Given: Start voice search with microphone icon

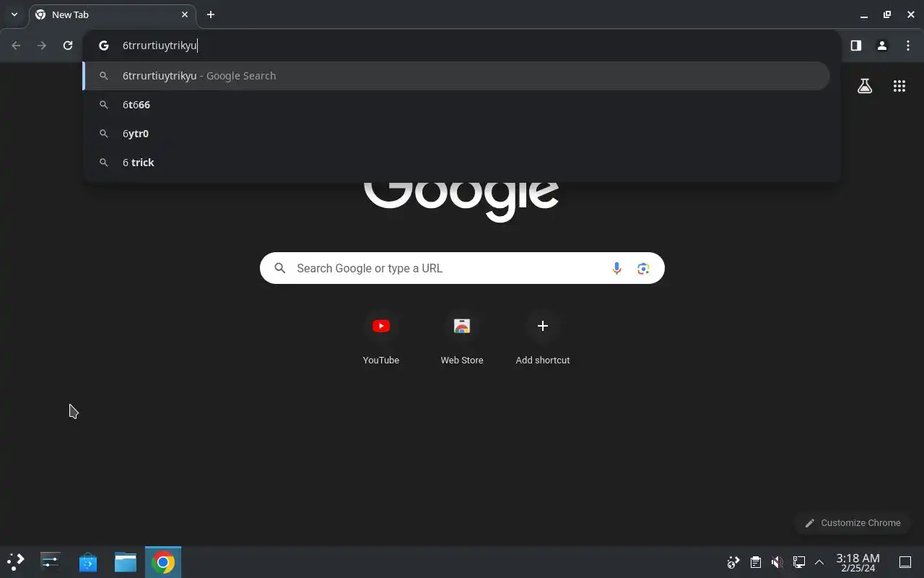Looking at the screenshot, I should 616,268.
